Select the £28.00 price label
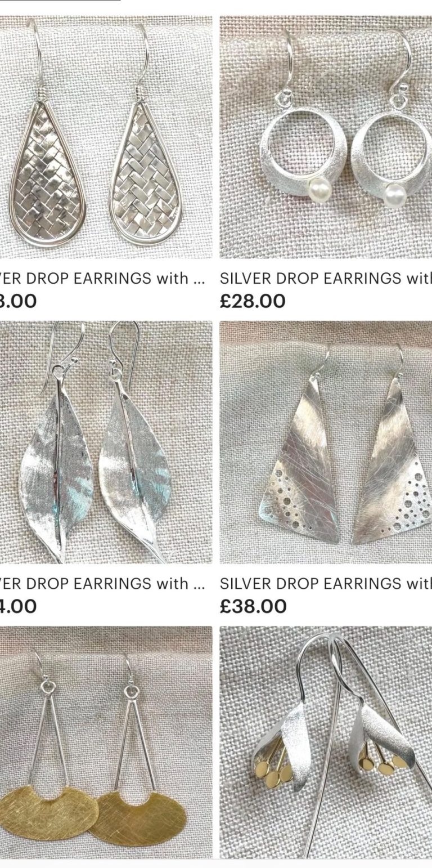Image resolution: width=432 pixels, height=868 pixels. (253, 301)
